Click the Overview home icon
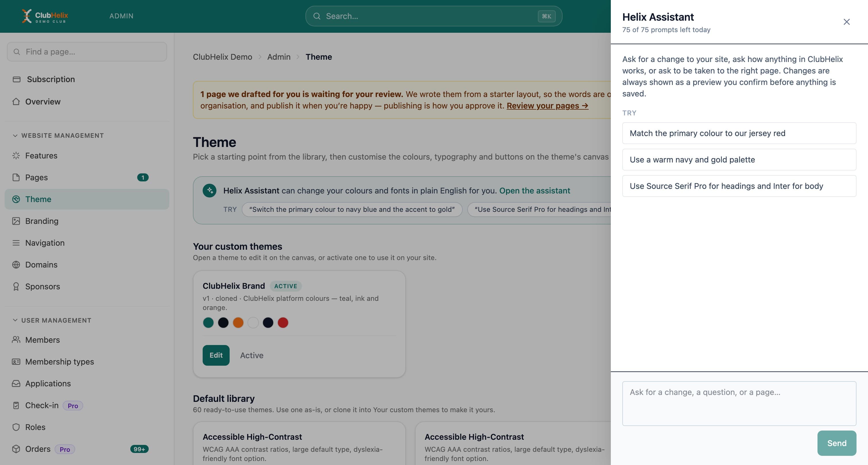 pyautogui.click(x=16, y=101)
